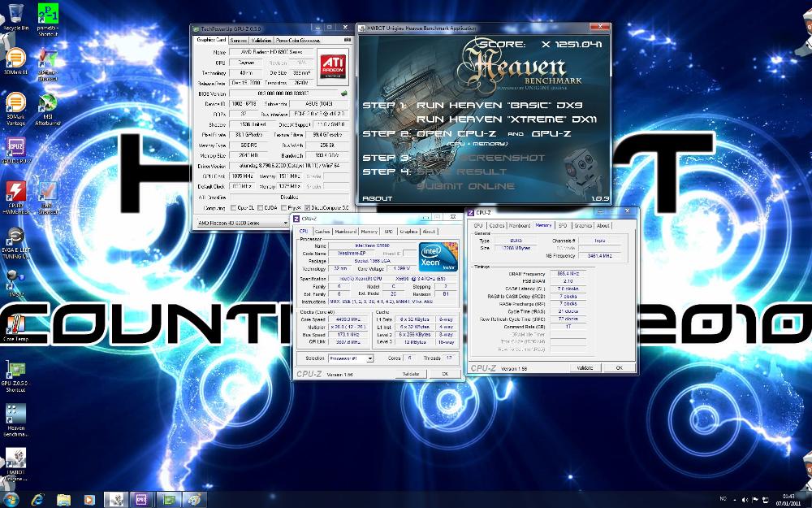Open Windows Media Player on the taskbar
812x508 pixels.
coord(89,500)
